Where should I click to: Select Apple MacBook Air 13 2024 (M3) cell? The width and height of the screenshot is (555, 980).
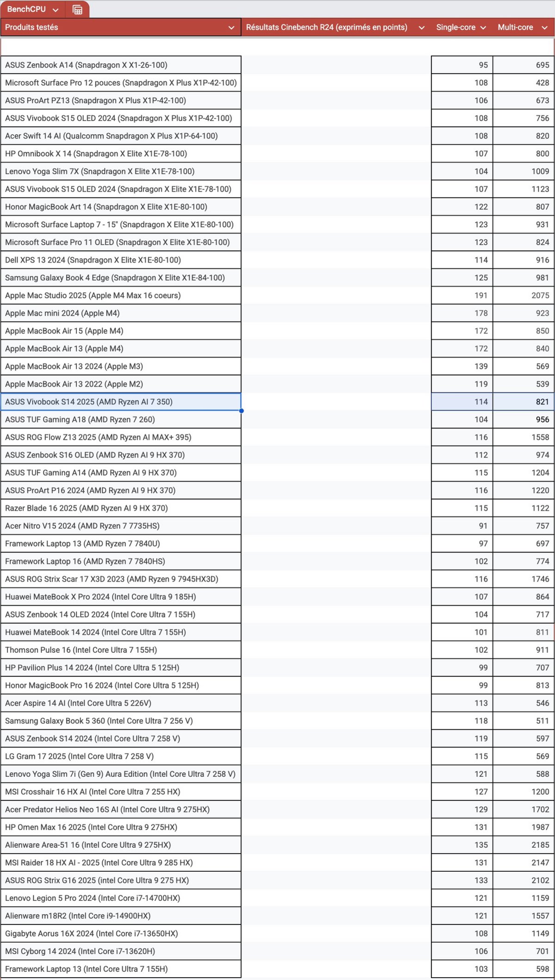[121, 366]
